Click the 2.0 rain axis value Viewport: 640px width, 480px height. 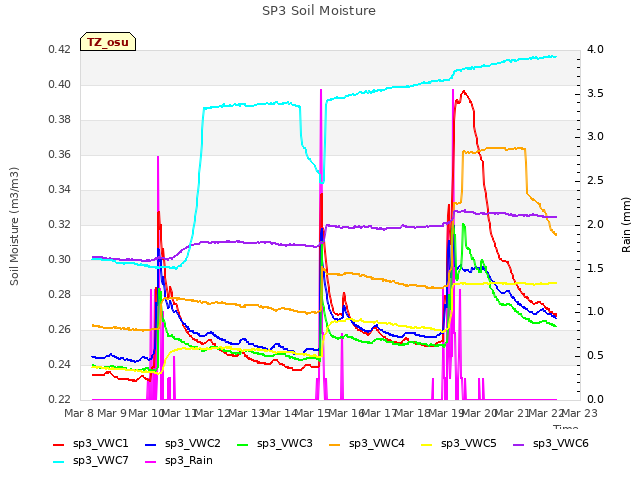click(x=595, y=225)
